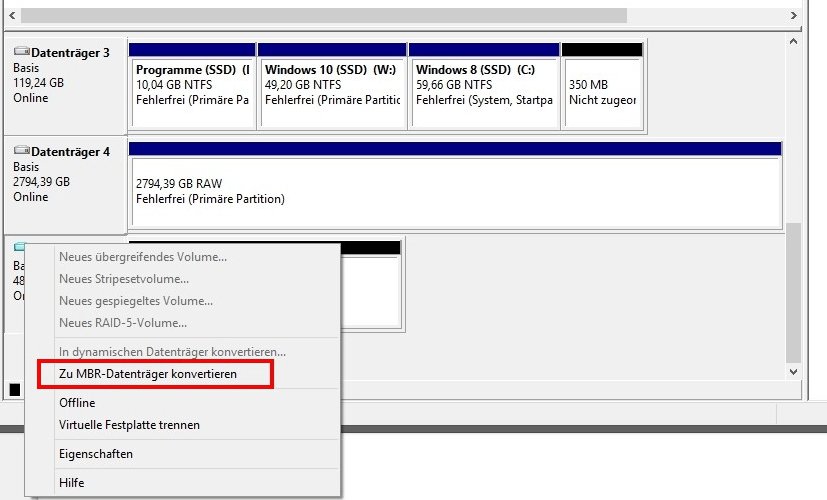Select the 2794,39 GB RAW partition
Viewport: 827px width, 500px height.
(x=455, y=185)
